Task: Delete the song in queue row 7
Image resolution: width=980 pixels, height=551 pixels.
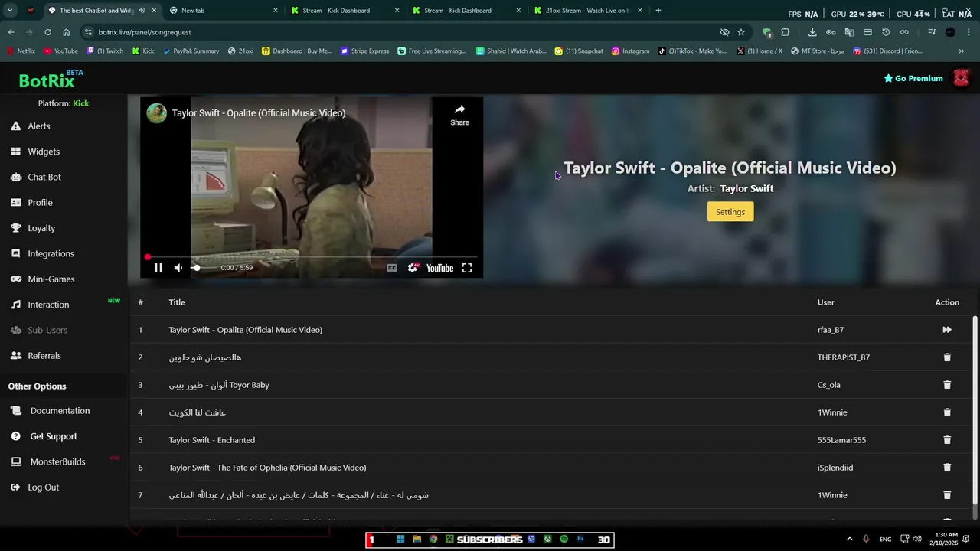Action: (x=947, y=495)
